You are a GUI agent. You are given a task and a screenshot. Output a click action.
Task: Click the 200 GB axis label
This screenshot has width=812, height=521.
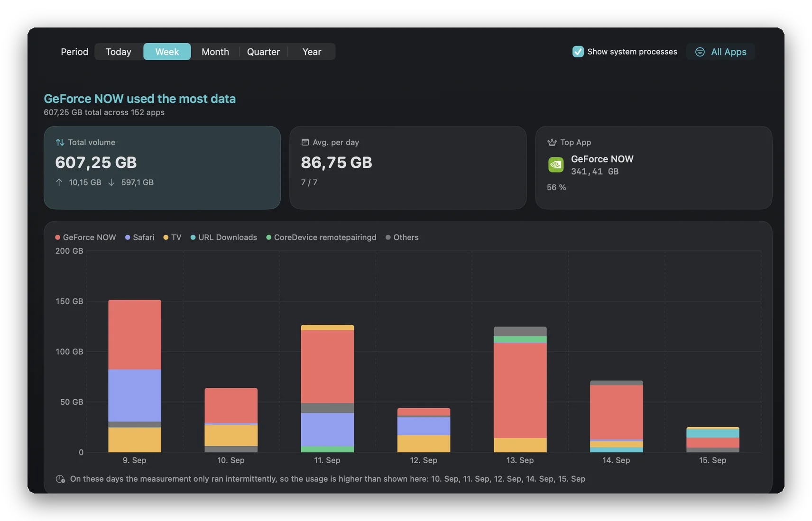[69, 251]
